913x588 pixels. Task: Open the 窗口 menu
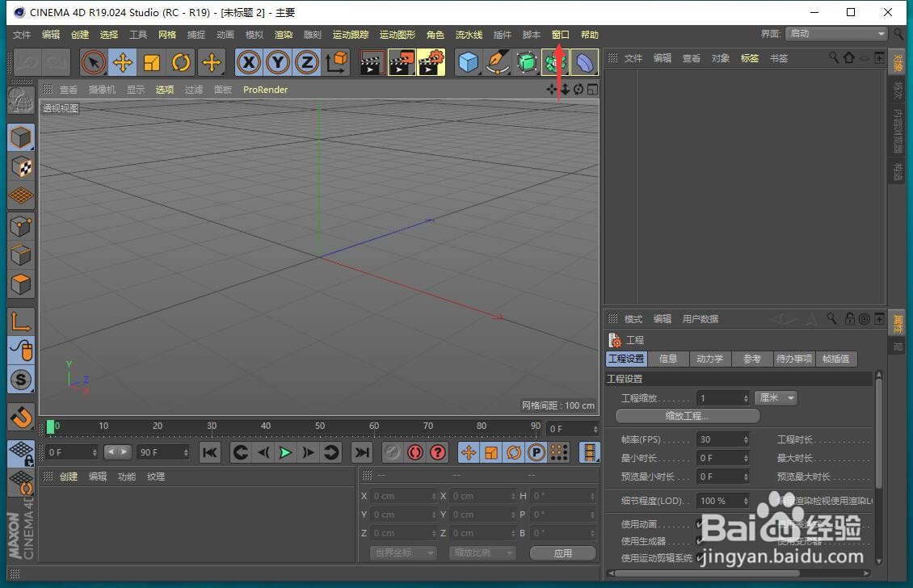(x=560, y=35)
